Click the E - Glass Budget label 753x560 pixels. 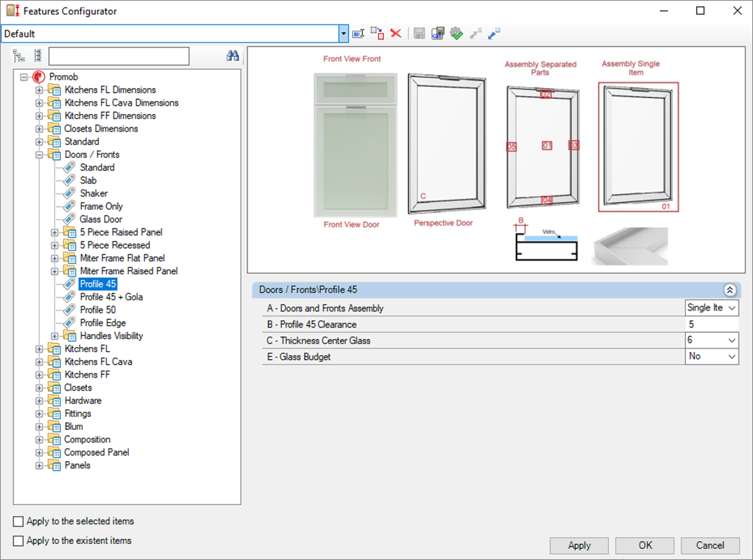pyautogui.click(x=298, y=357)
